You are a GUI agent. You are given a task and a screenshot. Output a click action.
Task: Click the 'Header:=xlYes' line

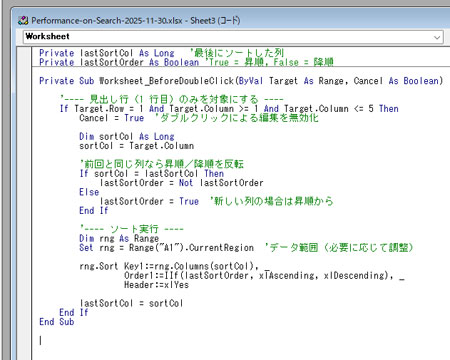(x=156, y=285)
